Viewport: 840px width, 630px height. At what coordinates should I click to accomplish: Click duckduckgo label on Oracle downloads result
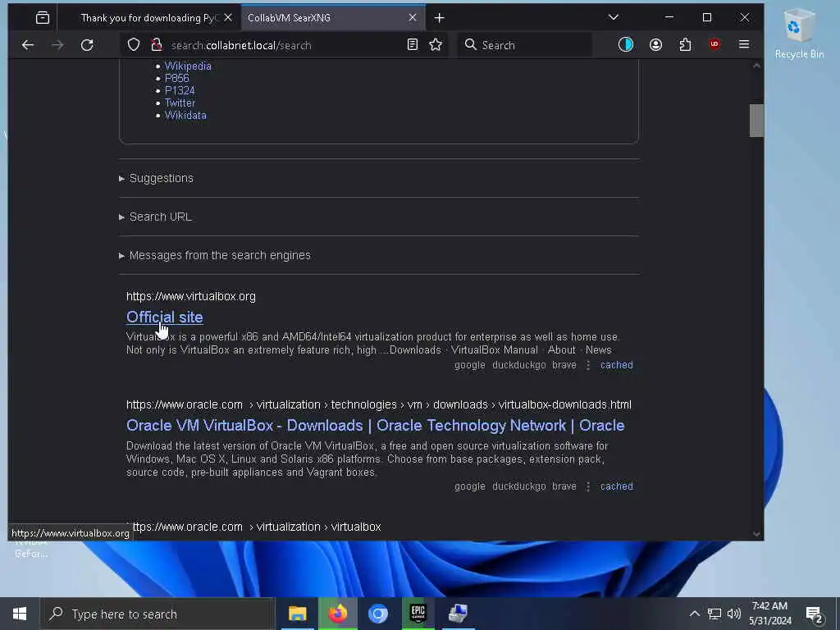518,486
